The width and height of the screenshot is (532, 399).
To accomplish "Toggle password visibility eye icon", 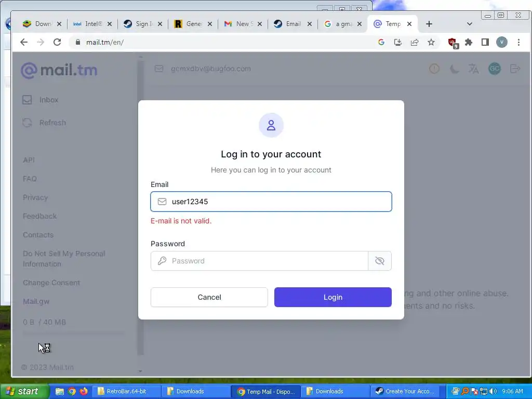I will tap(380, 261).
